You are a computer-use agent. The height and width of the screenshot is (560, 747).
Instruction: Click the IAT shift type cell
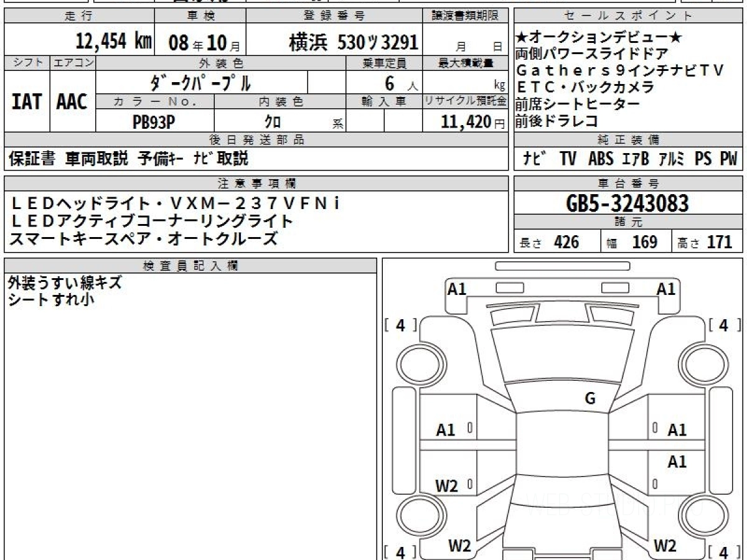[x=27, y=102]
